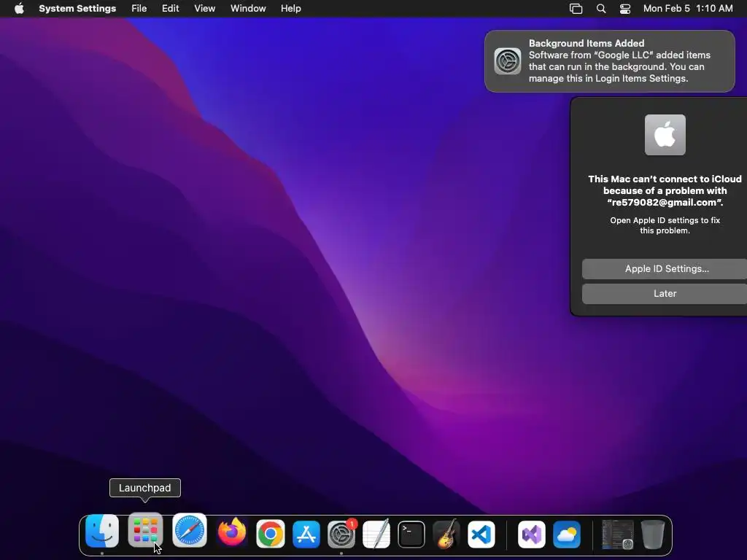The width and height of the screenshot is (747, 560).
Task: Open the Help menu
Action: point(290,9)
